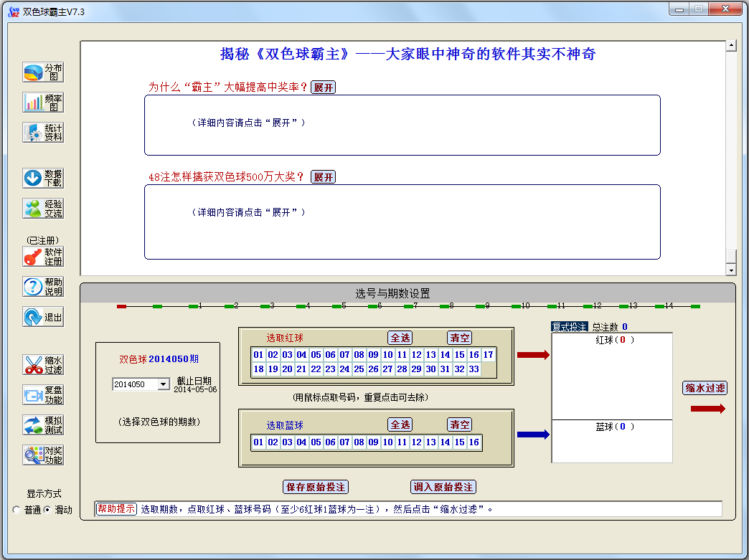Open the 2014050 period dropdown
Image resolution: width=749 pixels, height=560 pixels.
pos(164,384)
